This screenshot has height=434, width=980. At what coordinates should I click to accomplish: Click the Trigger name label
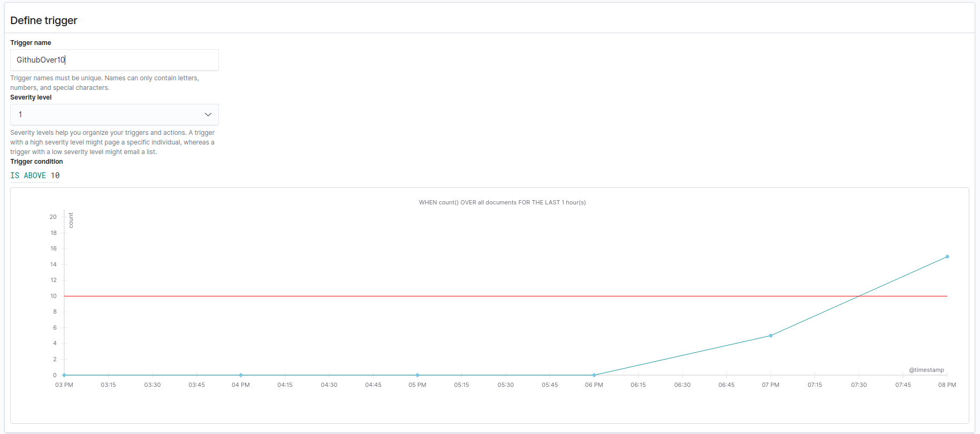point(31,43)
